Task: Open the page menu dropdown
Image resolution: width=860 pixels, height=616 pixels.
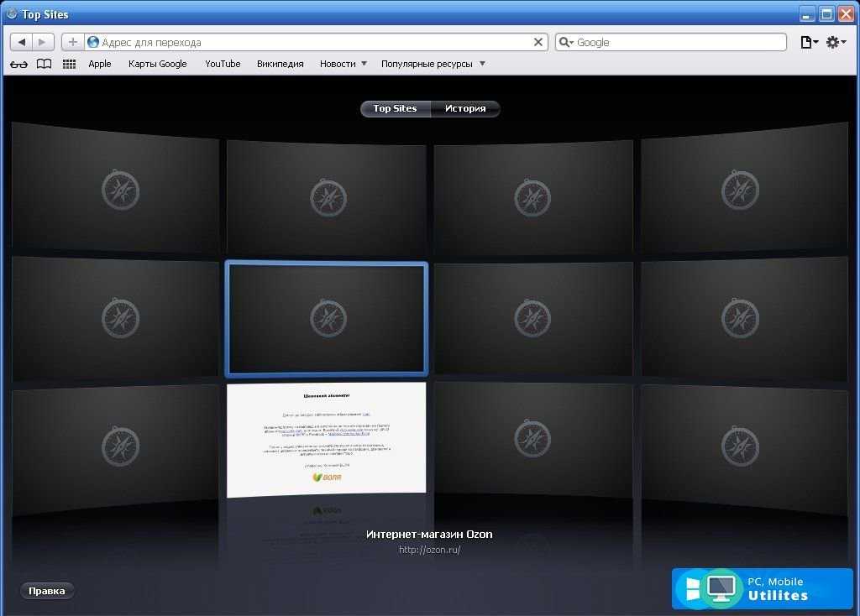Action: [x=809, y=42]
